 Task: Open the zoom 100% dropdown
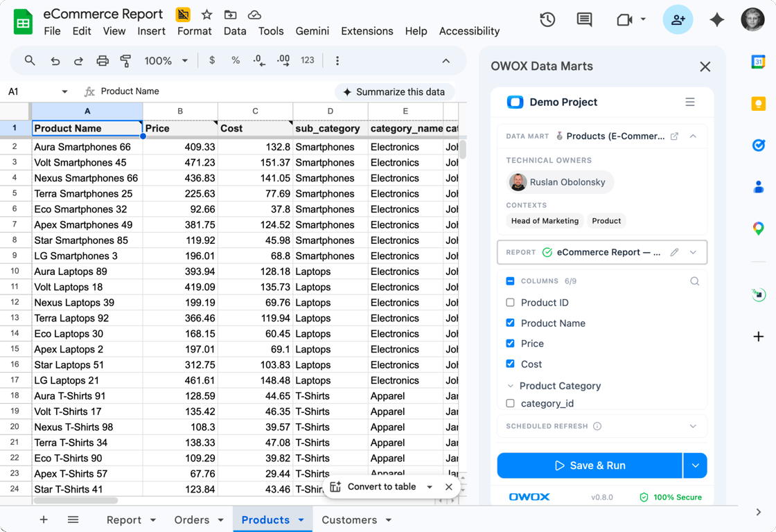[166, 61]
